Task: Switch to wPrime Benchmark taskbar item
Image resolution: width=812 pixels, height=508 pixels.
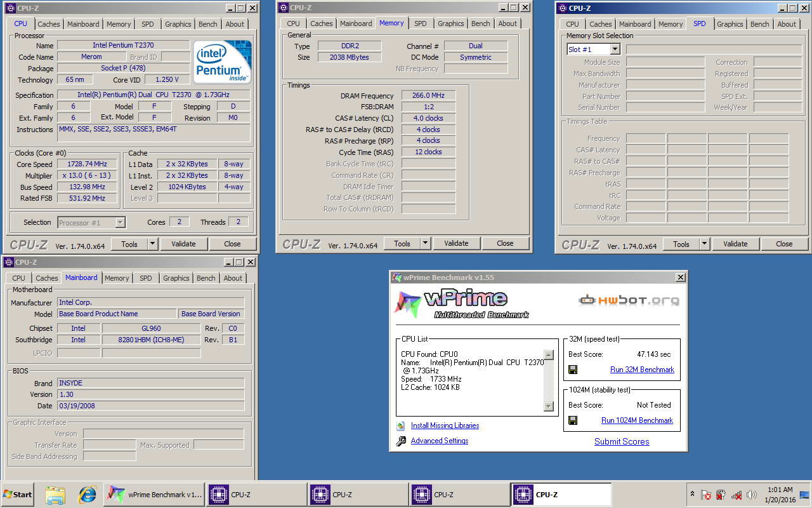Action: pyautogui.click(x=154, y=495)
